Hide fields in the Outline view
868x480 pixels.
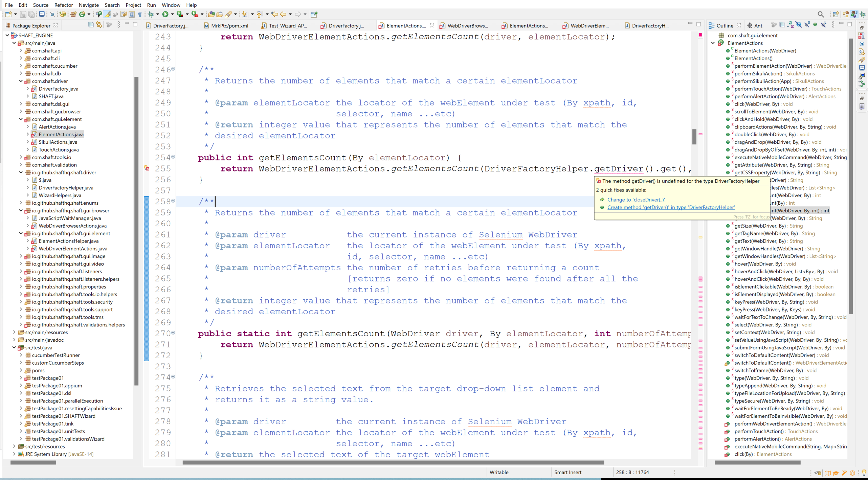(799, 25)
